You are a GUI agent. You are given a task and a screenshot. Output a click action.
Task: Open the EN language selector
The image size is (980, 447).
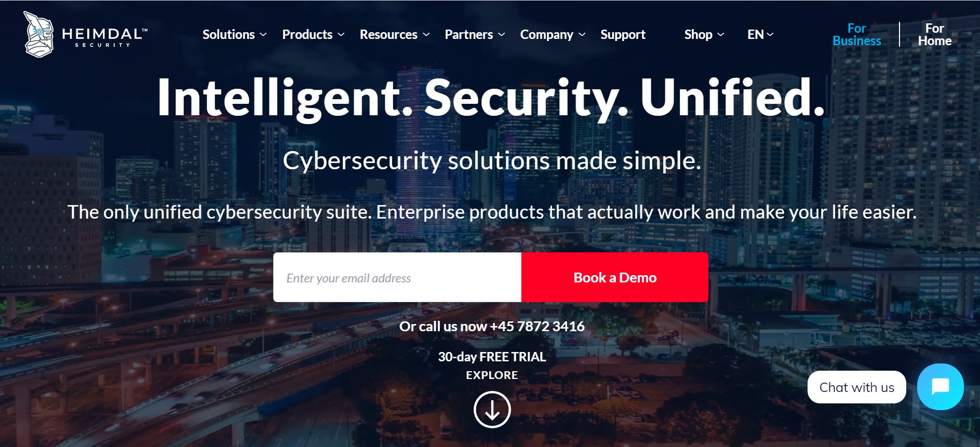point(760,35)
